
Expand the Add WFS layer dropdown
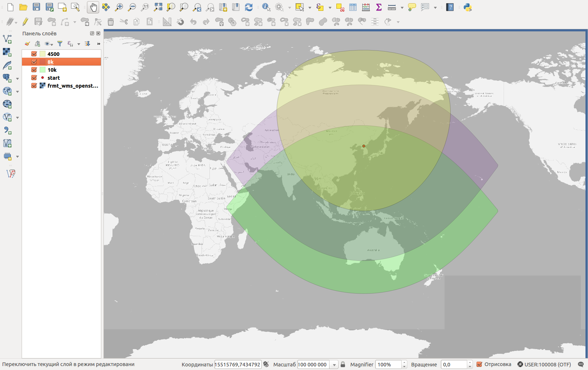click(x=17, y=118)
